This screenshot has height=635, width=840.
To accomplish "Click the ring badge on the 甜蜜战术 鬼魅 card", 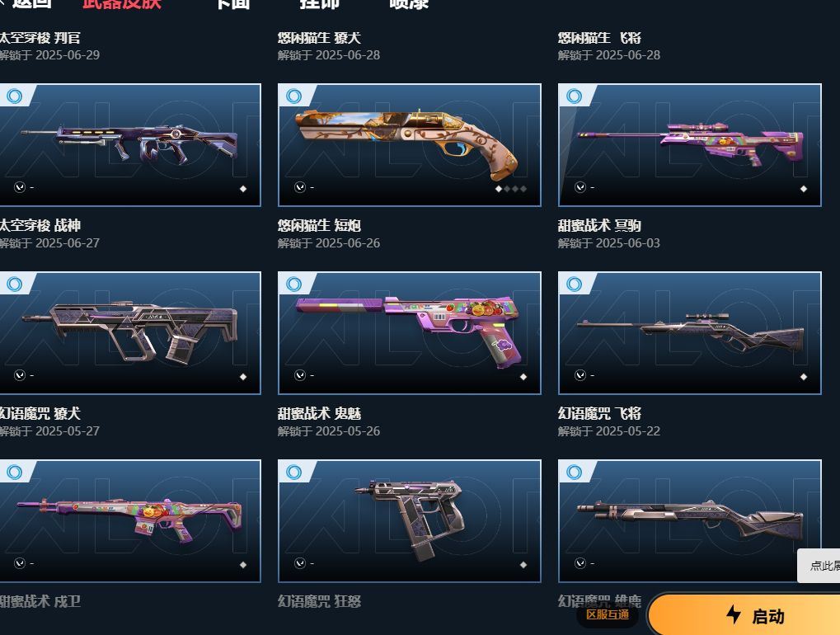I will [293, 284].
